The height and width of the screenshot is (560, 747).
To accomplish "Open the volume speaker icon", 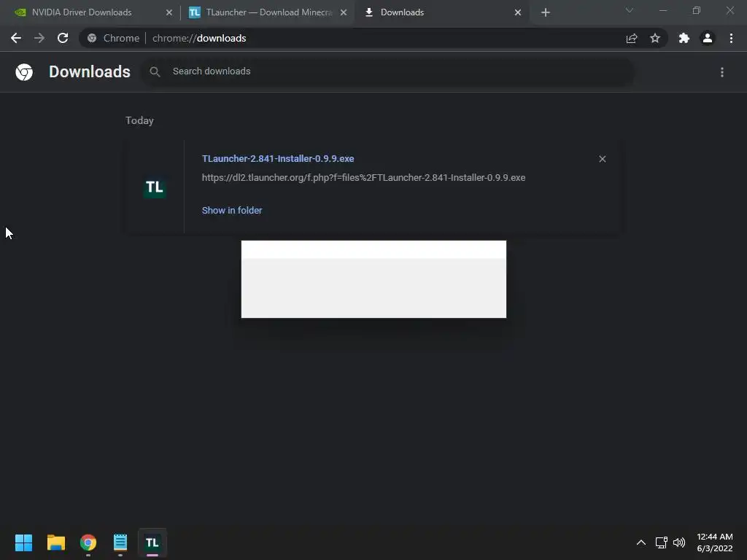I will tap(679, 542).
